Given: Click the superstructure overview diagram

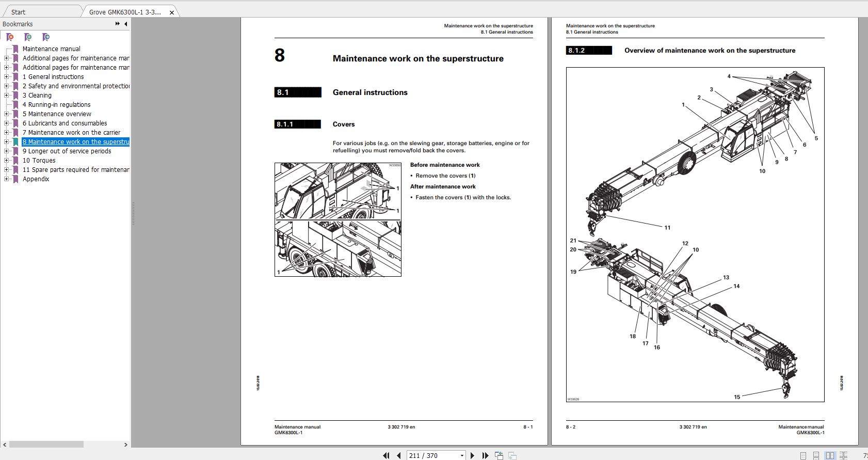Looking at the screenshot, I should [x=695, y=234].
